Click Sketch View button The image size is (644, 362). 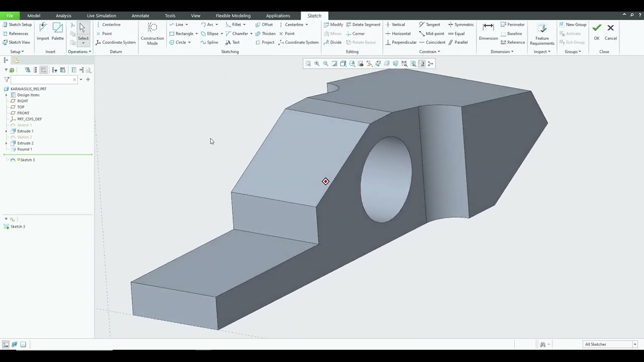pos(16,42)
